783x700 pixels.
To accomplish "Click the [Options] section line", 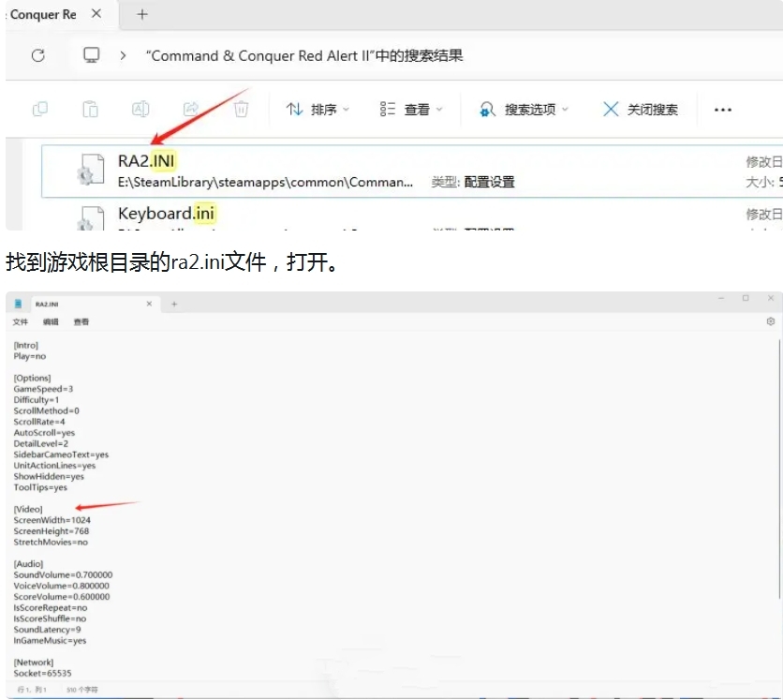I will pos(33,379).
